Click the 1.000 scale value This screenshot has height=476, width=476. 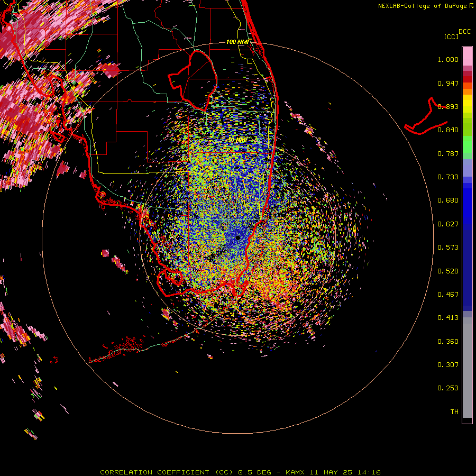pyautogui.click(x=448, y=59)
